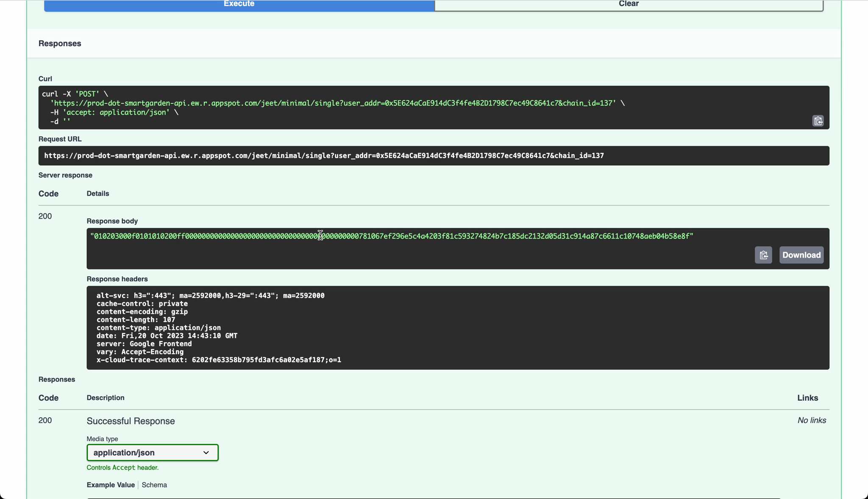The width and height of the screenshot is (868, 499).
Task: Click the response body hex string
Action: click(392, 236)
